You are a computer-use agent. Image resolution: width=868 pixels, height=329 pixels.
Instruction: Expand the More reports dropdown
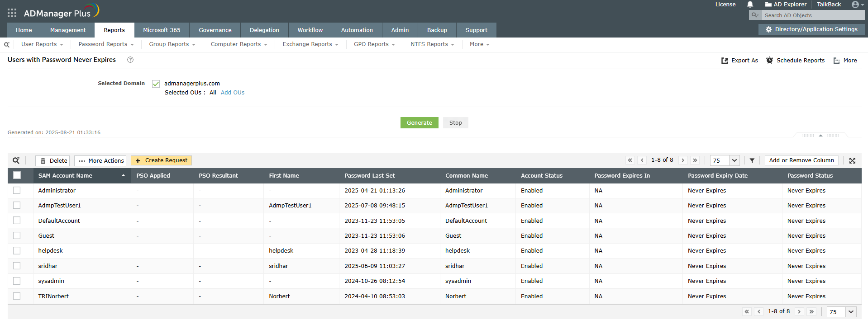coord(479,44)
